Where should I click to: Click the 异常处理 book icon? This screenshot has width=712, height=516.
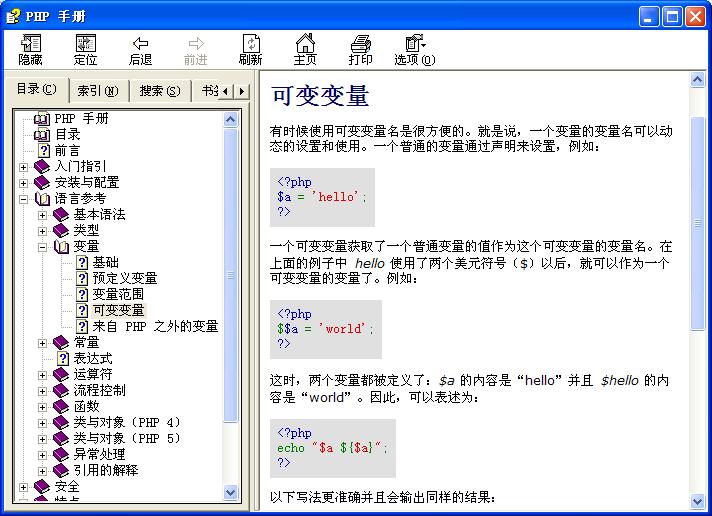(x=61, y=455)
